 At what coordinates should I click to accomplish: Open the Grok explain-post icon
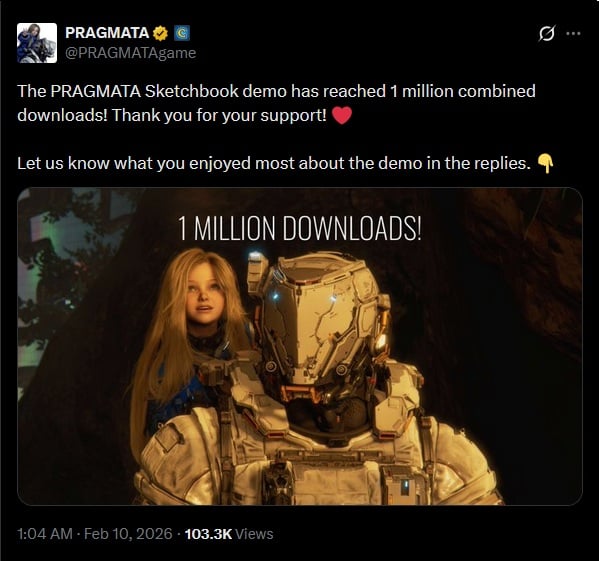pyautogui.click(x=547, y=34)
